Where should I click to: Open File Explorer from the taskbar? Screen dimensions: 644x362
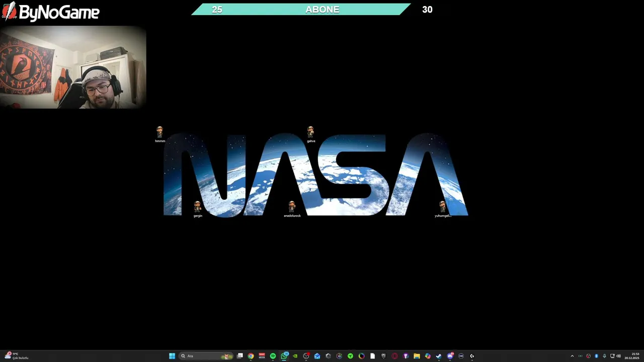[417, 356]
